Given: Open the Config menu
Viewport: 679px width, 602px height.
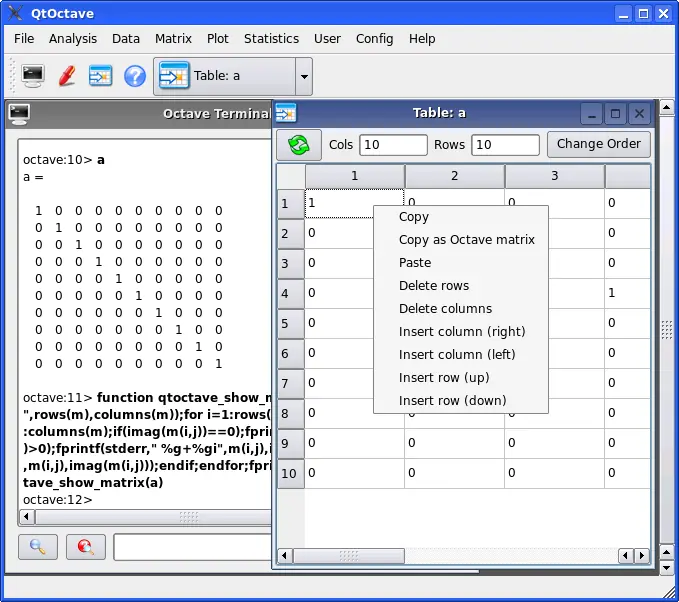Looking at the screenshot, I should (x=374, y=39).
